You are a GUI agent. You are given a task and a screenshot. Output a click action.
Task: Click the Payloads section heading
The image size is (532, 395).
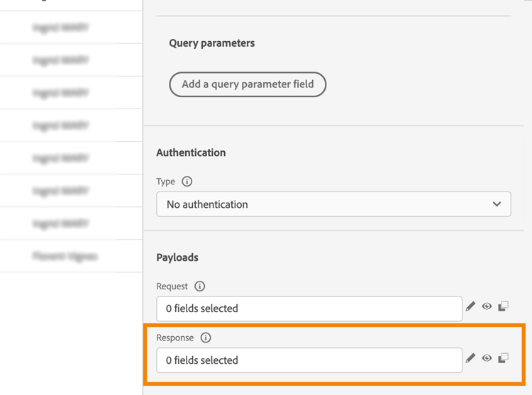point(177,257)
